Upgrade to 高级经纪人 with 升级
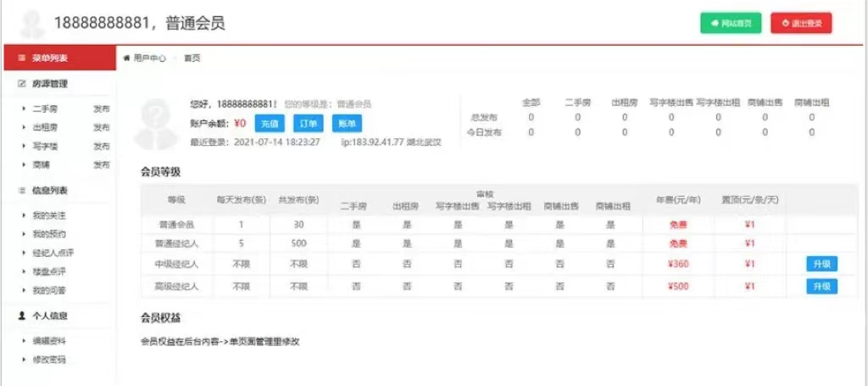Screen dimensions: 868x386 (821, 287)
